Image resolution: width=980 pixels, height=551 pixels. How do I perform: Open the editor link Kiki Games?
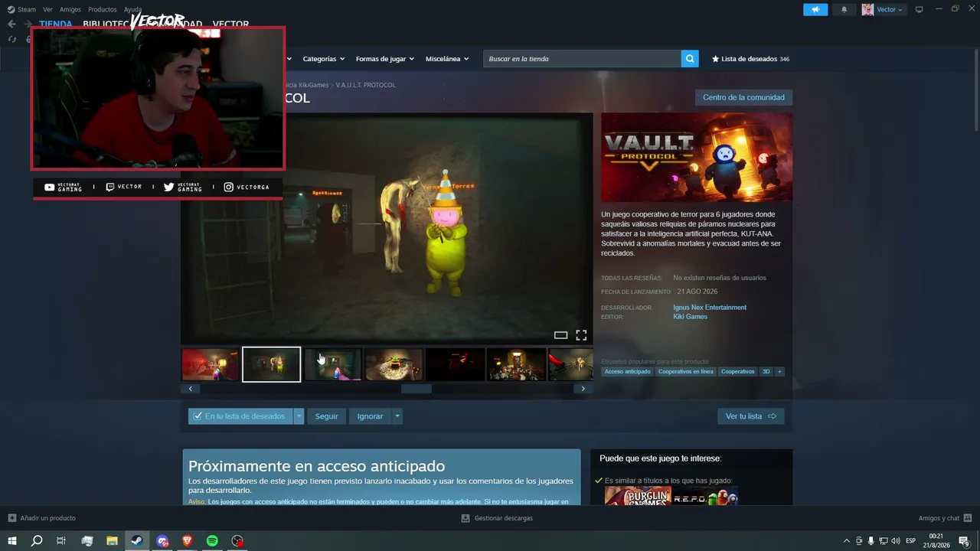tap(691, 317)
